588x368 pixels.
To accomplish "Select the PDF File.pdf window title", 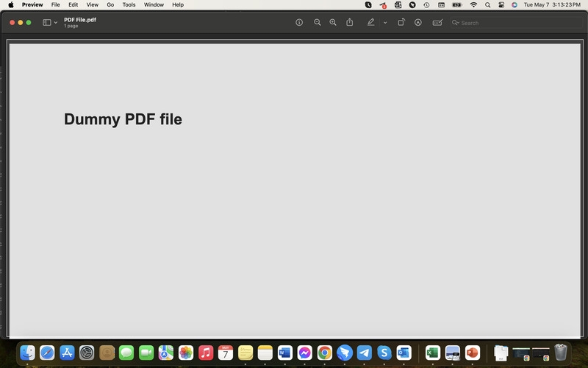I will point(80,20).
